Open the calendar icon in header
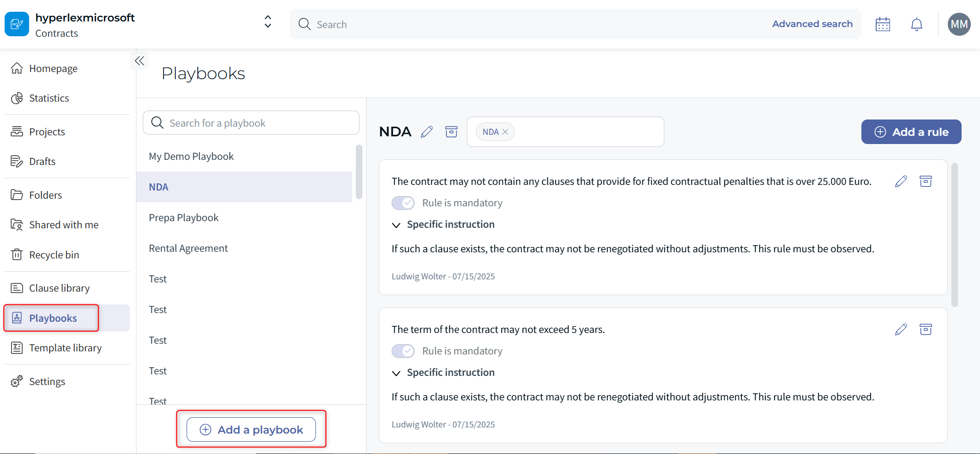 (882, 25)
